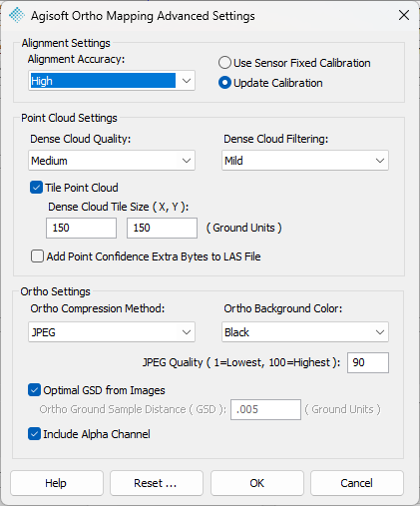Click the Help button
This screenshot has width=420, height=506.
[57, 483]
